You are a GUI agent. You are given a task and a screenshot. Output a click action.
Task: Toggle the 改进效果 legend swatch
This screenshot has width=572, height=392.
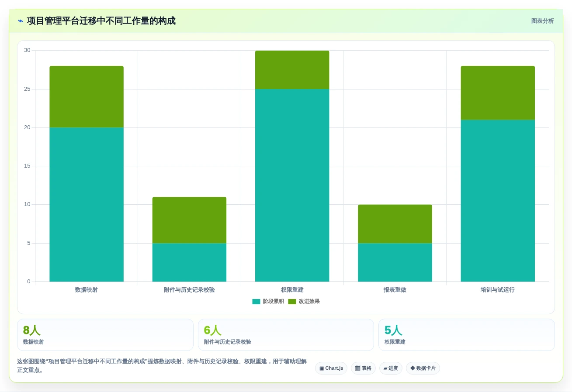pyautogui.click(x=292, y=302)
